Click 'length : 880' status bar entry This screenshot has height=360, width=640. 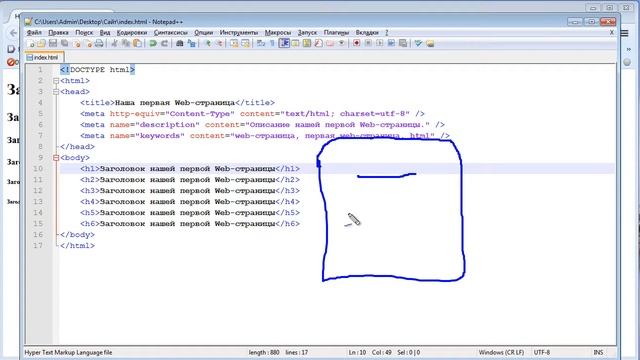tap(264, 352)
